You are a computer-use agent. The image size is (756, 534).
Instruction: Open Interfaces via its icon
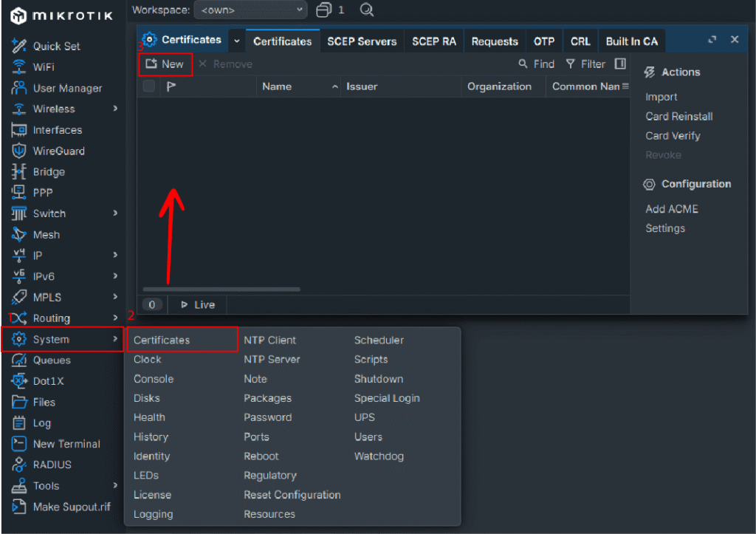pos(18,130)
